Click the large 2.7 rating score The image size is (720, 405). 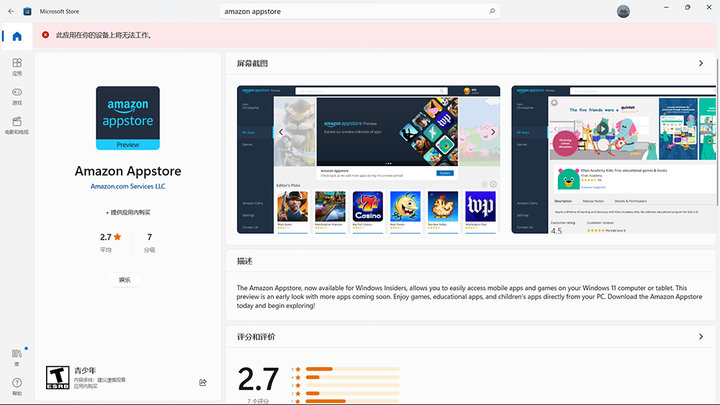[x=258, y=379]
